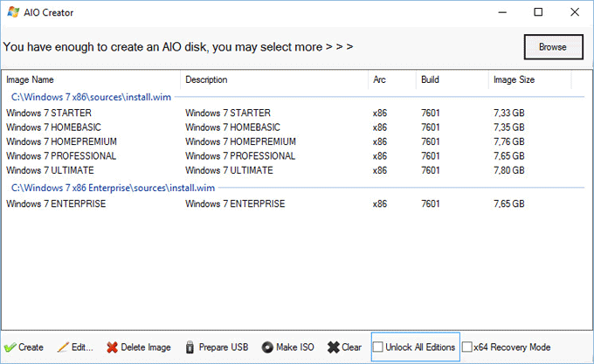Select the Windows 7 ENTERPRISE image name

pos(56,204)
